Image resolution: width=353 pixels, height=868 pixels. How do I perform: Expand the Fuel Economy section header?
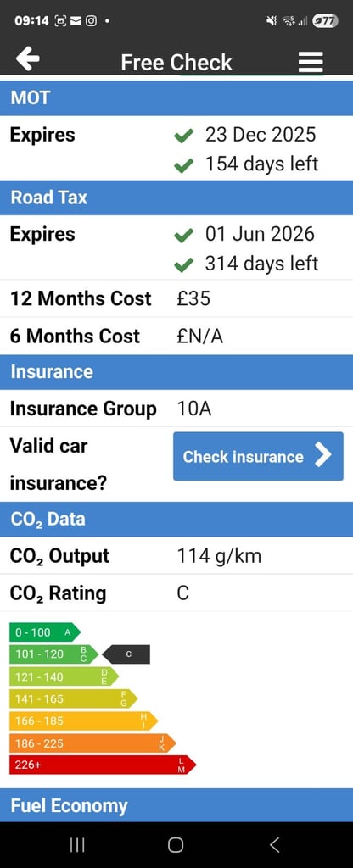click(176, 805)
